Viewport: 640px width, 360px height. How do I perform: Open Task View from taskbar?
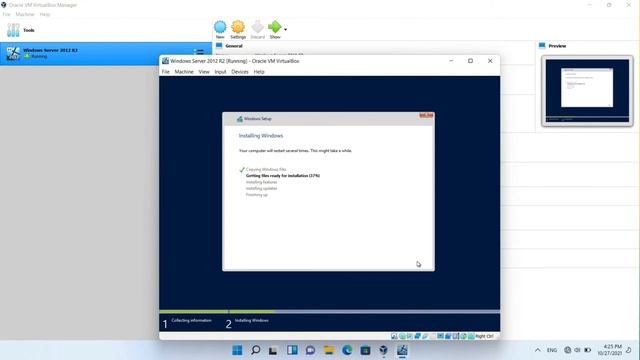tap(273, 350)
